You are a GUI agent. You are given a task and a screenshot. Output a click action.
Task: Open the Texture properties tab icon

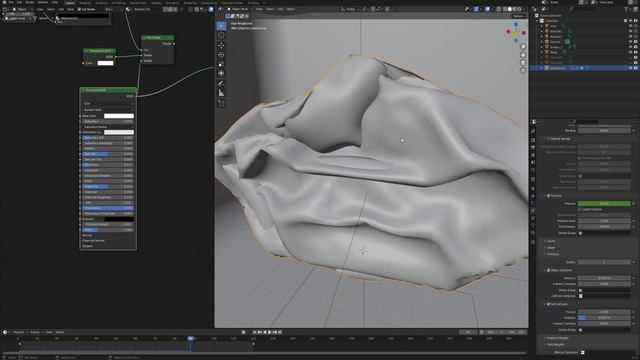pyautogui.click(x=533, y=242)
